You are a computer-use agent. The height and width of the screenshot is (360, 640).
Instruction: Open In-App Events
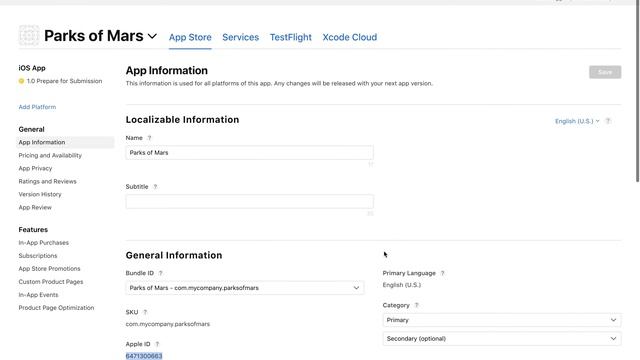(x=38, y=295)
